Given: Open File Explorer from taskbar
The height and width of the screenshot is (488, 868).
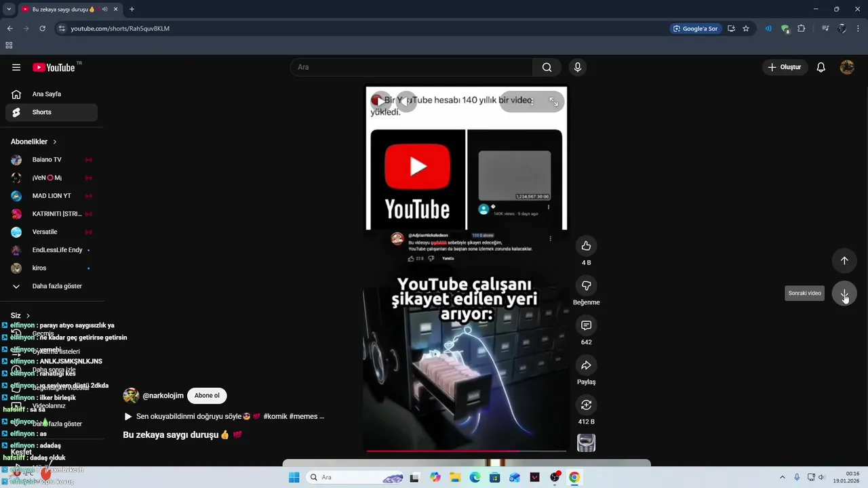Looking at the screenshot, I should pos(455,477).
